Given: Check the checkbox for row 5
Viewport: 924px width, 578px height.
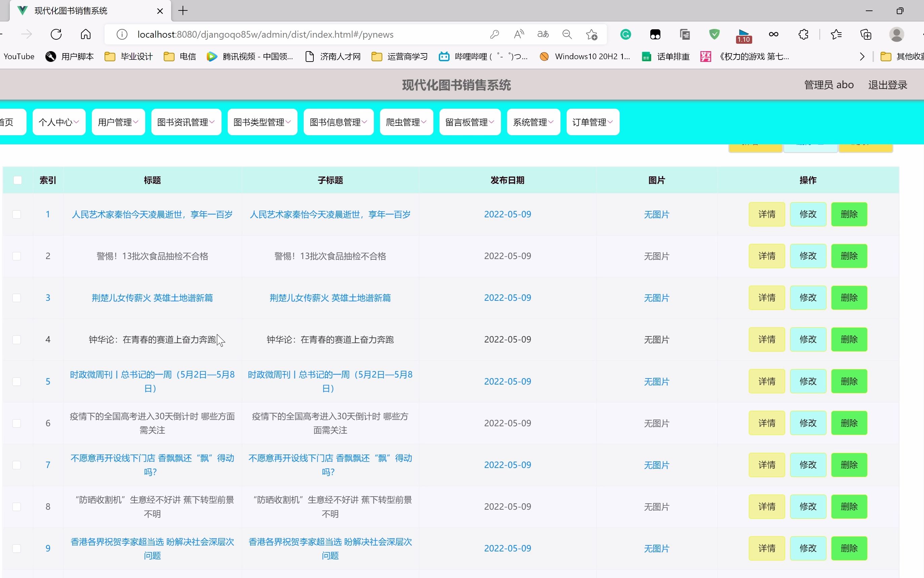Looking at the screenshot, I should (x=16, y=381).
